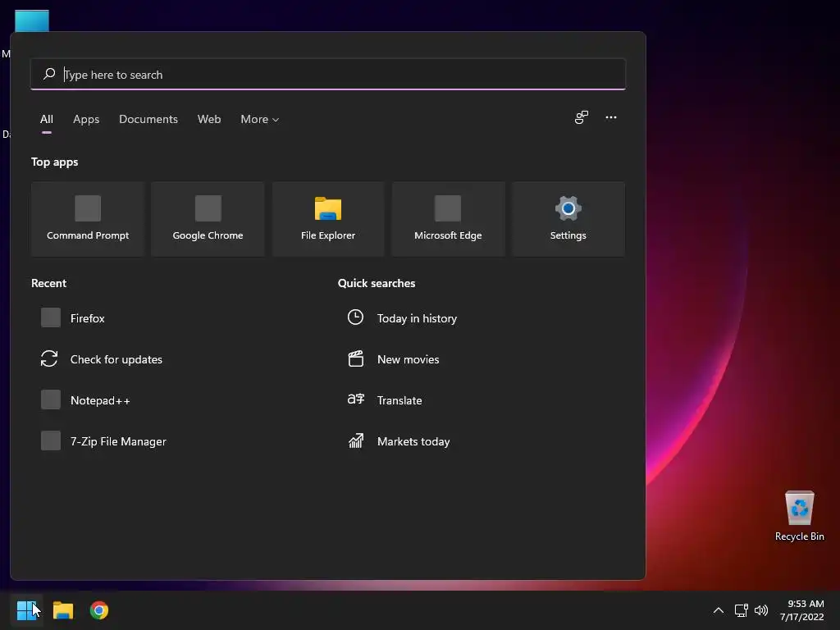Screen dimensions: 840x630
Task: Open Google Chrome from the taskbar
Action: pyautogui.click(x=99, y=610)
